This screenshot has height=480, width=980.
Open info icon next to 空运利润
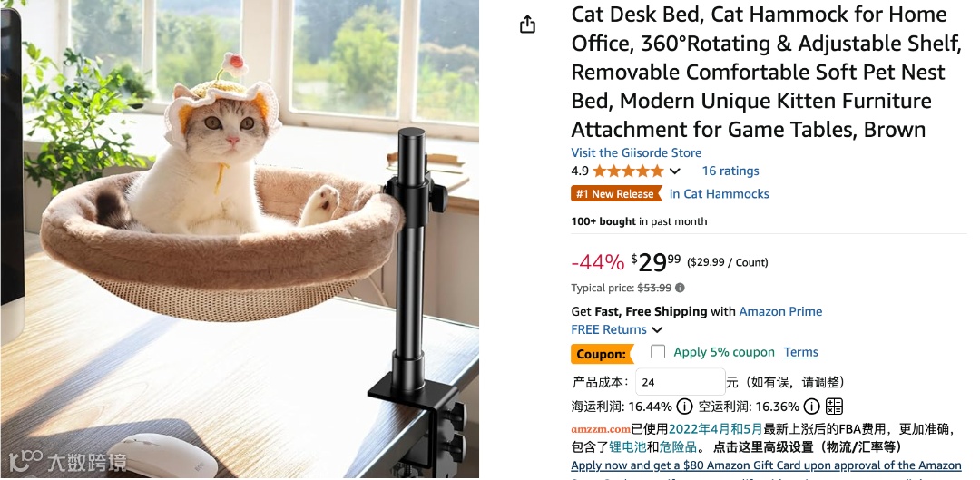811,407
